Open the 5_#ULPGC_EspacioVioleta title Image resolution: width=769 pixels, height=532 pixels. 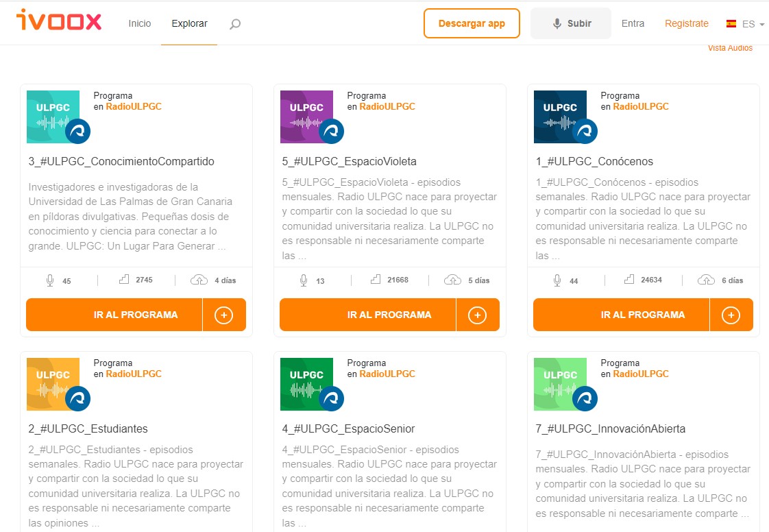pos(349,162)
